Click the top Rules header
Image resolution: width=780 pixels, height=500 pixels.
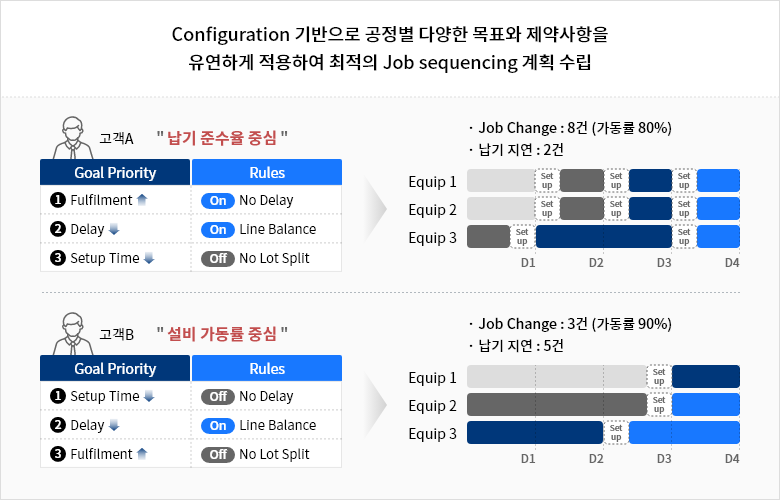[x=267, y=172]
